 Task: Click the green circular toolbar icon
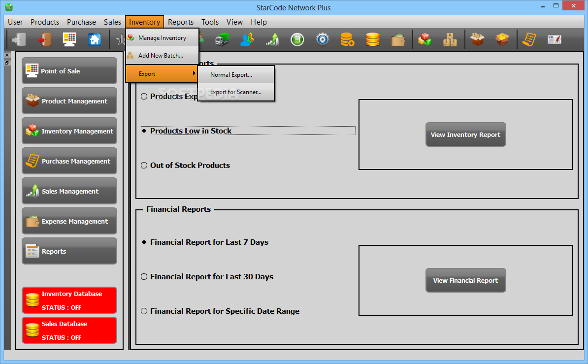[297, 39]
